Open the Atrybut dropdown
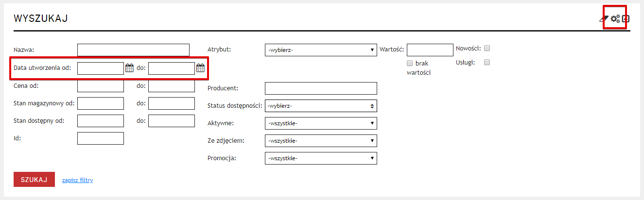Viewport: 644px width, 200px height. [321, 50]
